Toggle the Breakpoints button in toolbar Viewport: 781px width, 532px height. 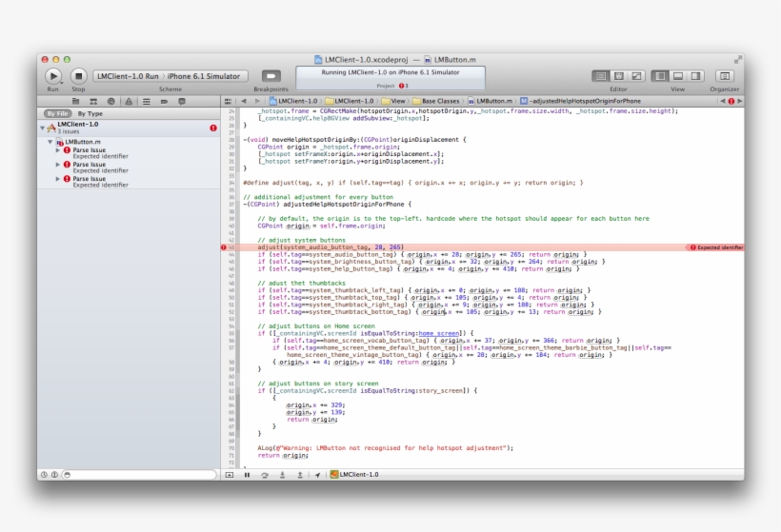tap(270, 75)
